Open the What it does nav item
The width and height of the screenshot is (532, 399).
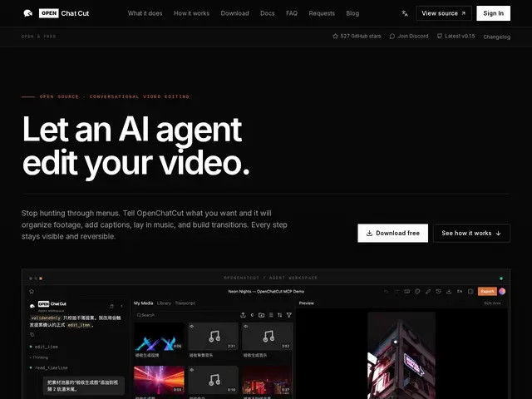click(145, 13)
